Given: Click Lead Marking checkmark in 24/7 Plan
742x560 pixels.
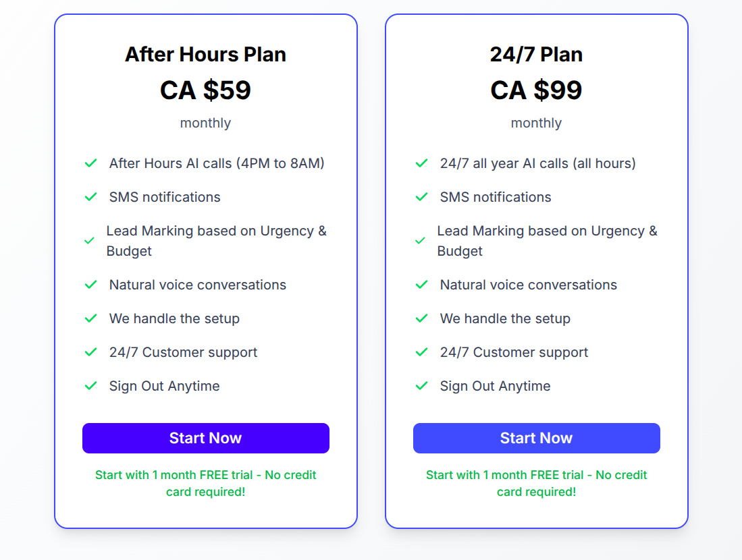Looking at the screenshot, I should tap(420, 241).
